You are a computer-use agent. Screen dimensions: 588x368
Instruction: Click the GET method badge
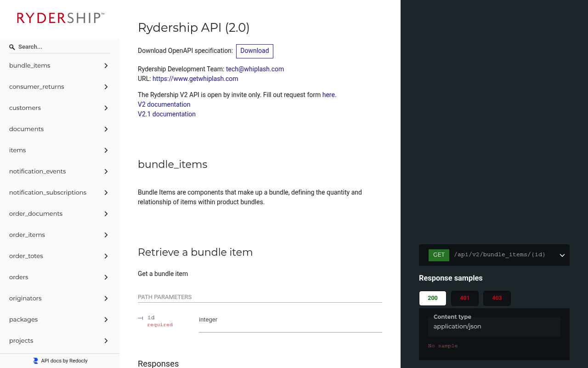tap(439, 255)
